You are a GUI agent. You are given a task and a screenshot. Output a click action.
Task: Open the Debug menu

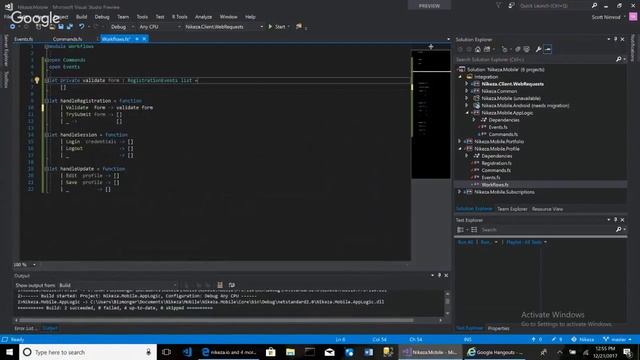click(102, 17)
